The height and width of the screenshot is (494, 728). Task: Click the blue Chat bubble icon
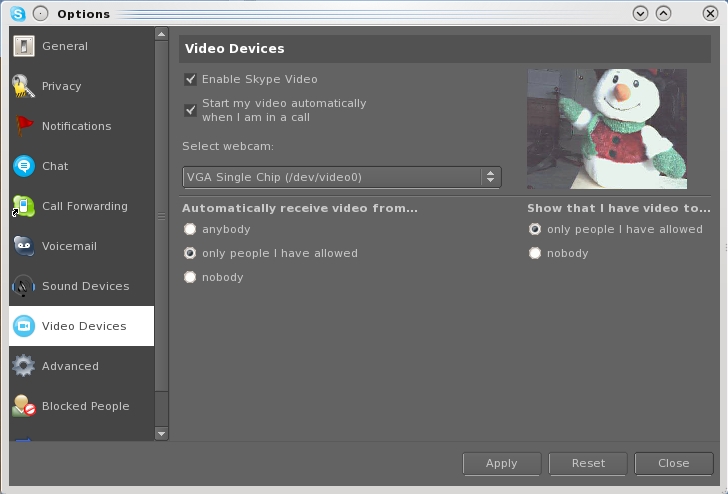tap(24, 166)
